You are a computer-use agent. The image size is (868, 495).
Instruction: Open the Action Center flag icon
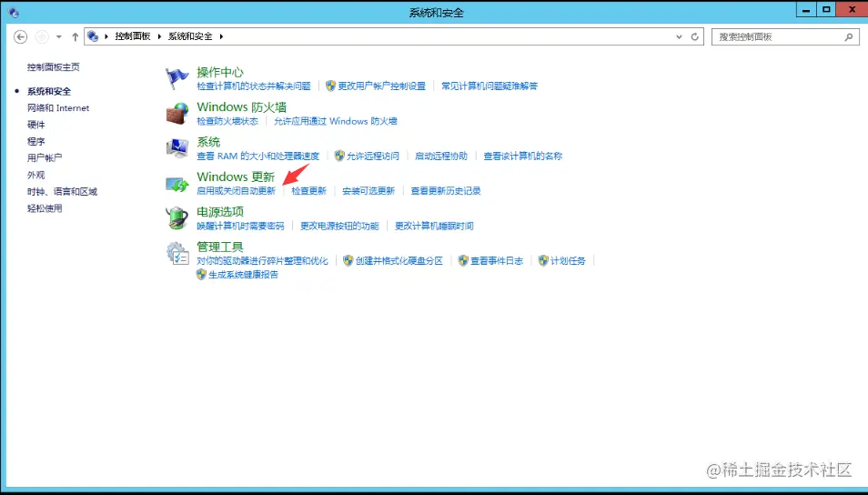pyautogui.click(x=177, y=78)
